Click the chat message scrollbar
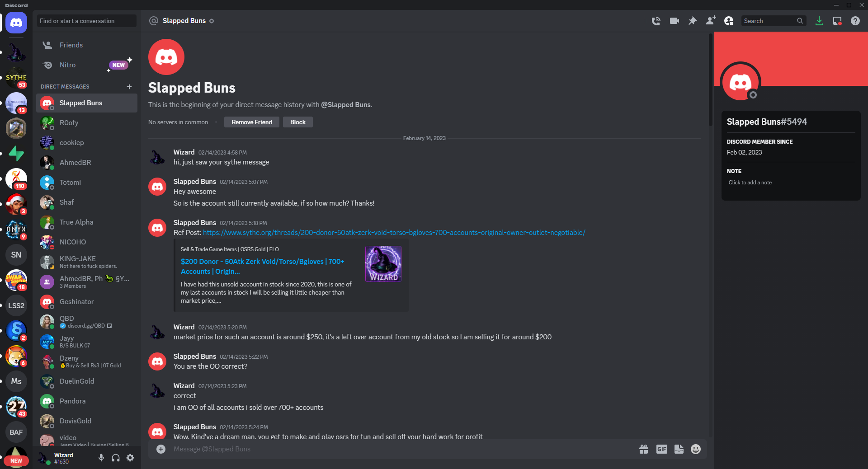868x469 pixels. tap(711, 81)
